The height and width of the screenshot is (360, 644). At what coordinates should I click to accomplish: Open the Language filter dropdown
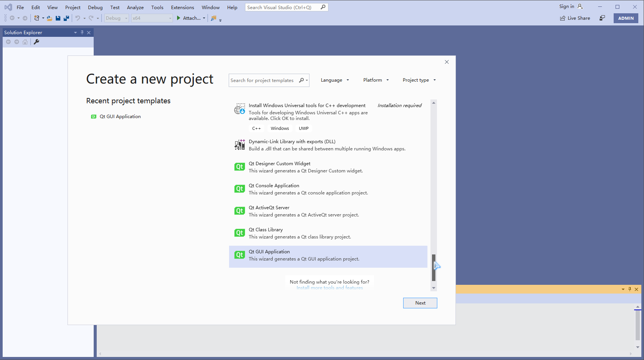pos(335,80)
